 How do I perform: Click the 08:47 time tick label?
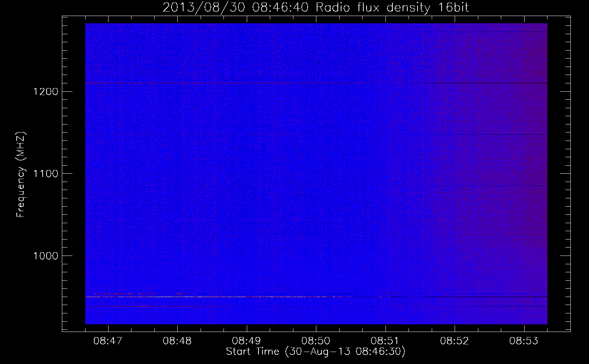coord(108,341)
